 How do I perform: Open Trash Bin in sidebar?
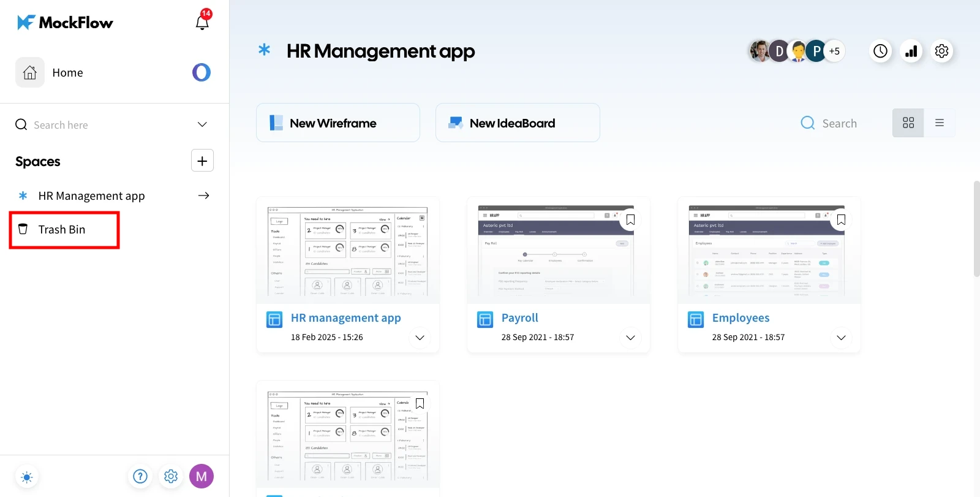[x=62, y=230]
